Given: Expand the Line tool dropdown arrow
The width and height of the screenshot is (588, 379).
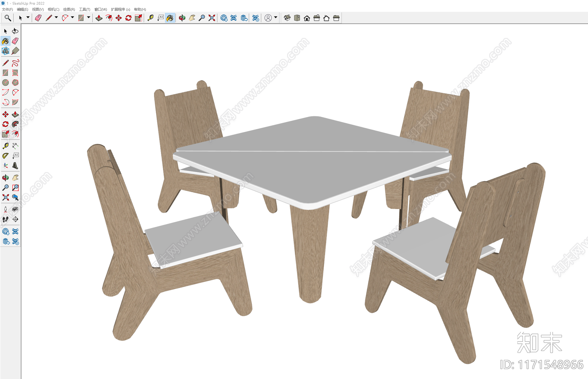Looking at the screenshot, I should click(56, 18).
